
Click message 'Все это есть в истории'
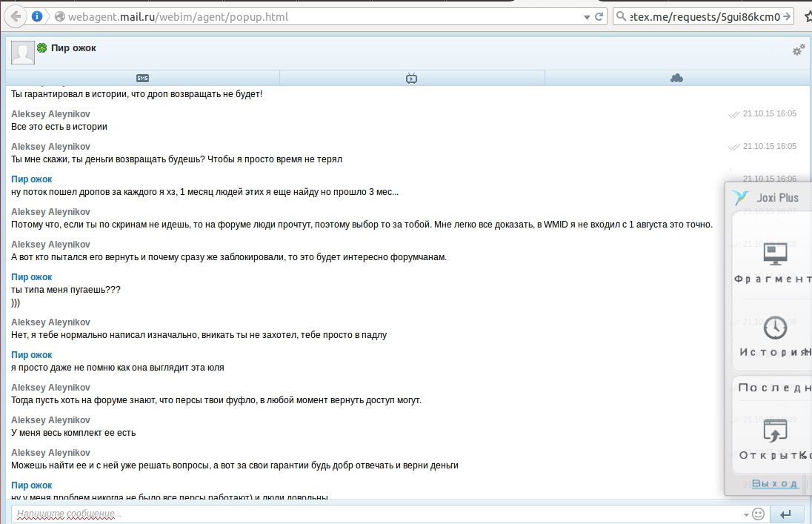pyautogui.click(x=59, y=127)
